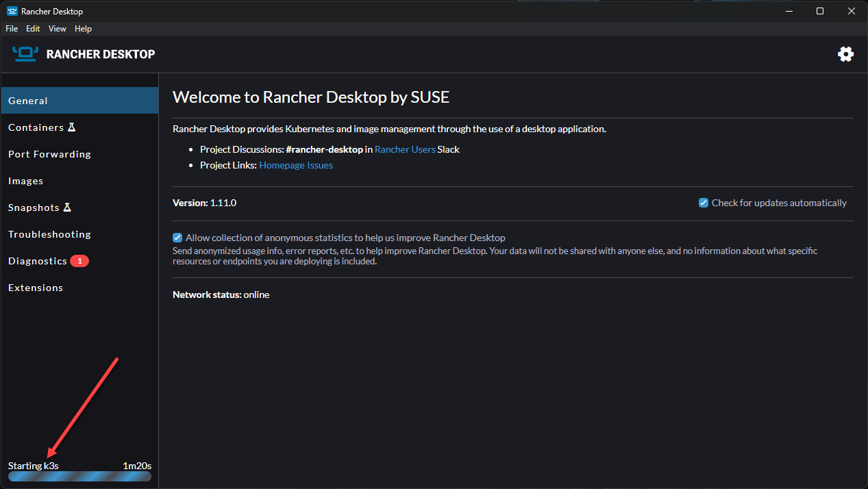Open the preferences gear icon
The image size is (868, 489).
tap(846, 54)
